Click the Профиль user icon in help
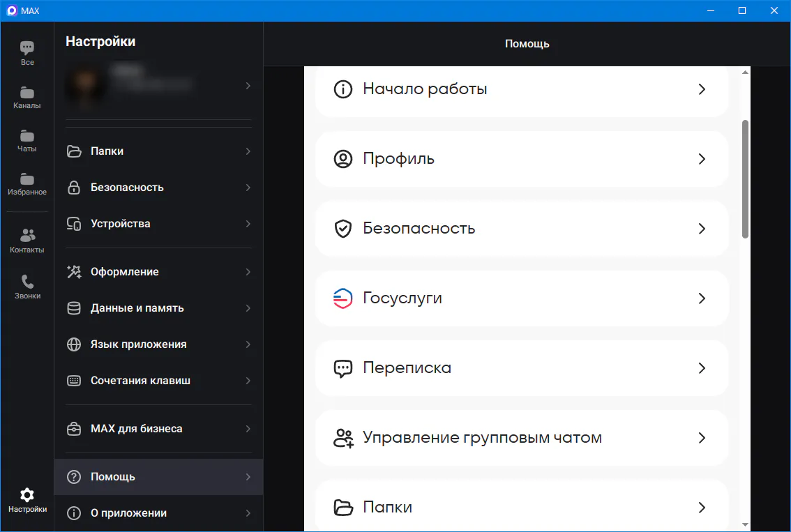The width and height of the screenshot is (791, 532). pyautogui.click(x=343, y=159)
